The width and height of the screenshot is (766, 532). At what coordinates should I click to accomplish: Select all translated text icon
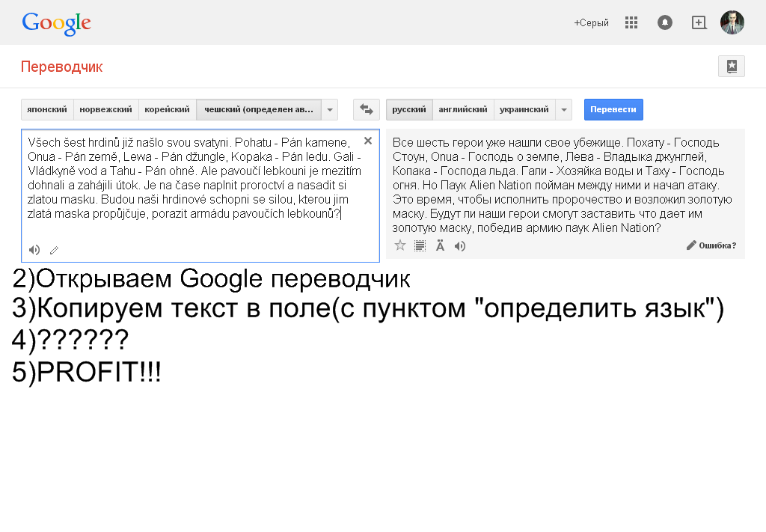tap(420, 245)
